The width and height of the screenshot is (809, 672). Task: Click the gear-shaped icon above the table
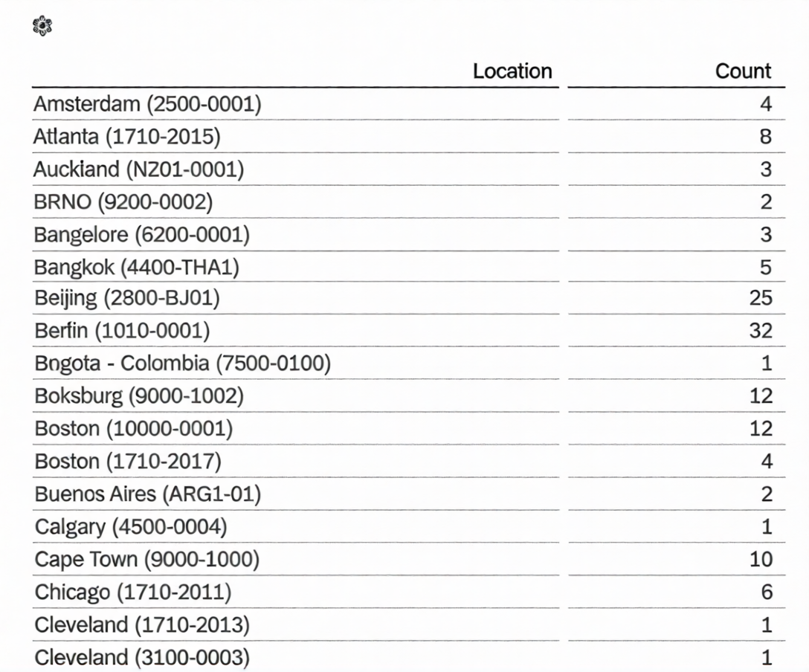43,27
